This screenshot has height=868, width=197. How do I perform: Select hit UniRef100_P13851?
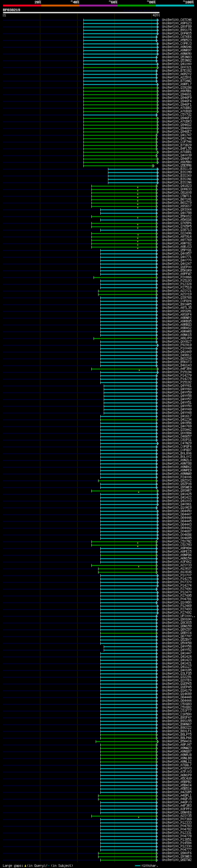pos(177,839)
